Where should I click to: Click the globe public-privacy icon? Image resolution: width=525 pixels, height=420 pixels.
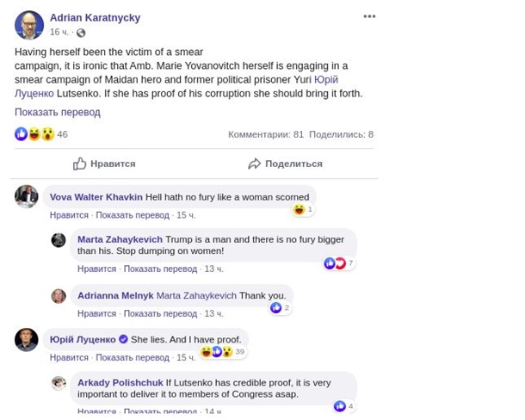pos(81,33)
